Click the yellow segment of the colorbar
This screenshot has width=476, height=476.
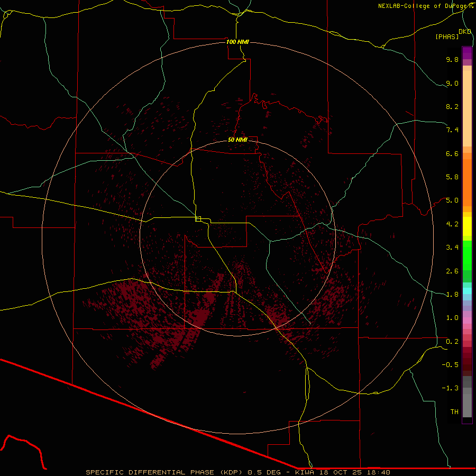pos(467,226)
